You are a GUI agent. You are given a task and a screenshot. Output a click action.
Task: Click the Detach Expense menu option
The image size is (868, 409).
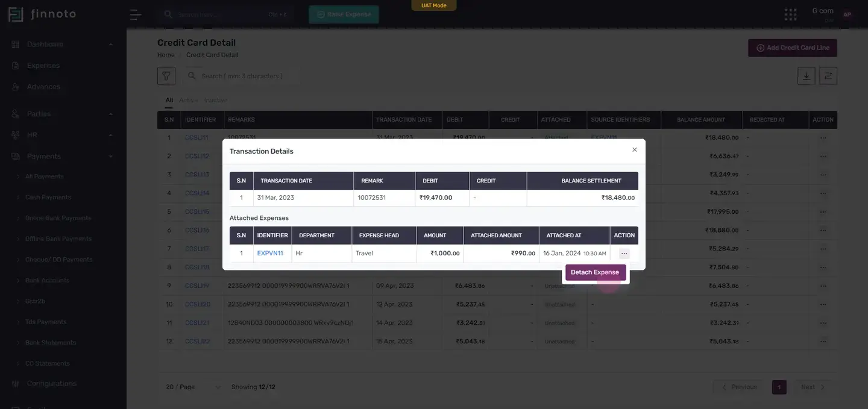pyautogui.click(x=595, y=272)
